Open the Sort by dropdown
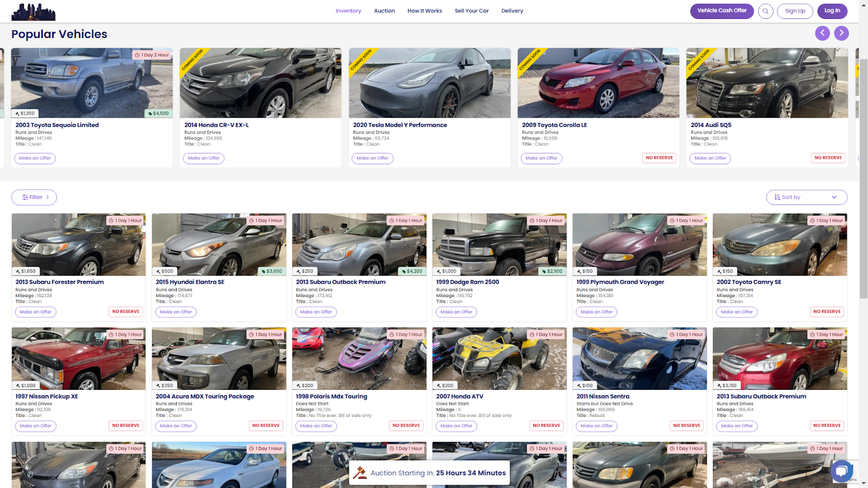The image size is (868, 488). pyautogui.click(x=806, y=197)
